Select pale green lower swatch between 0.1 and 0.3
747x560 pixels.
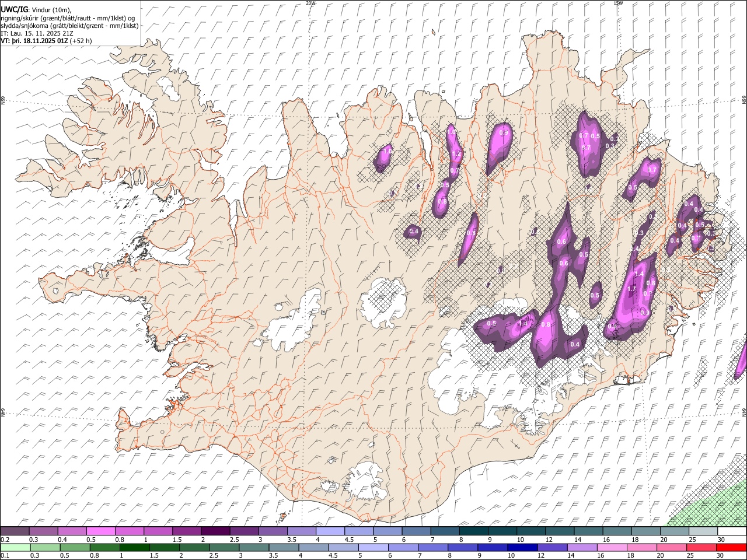[x=15, y=547]
